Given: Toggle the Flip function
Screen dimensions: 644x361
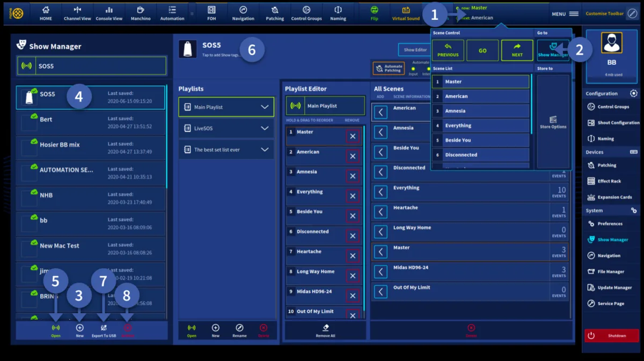Looking at the screenshot, I should 374,13.
